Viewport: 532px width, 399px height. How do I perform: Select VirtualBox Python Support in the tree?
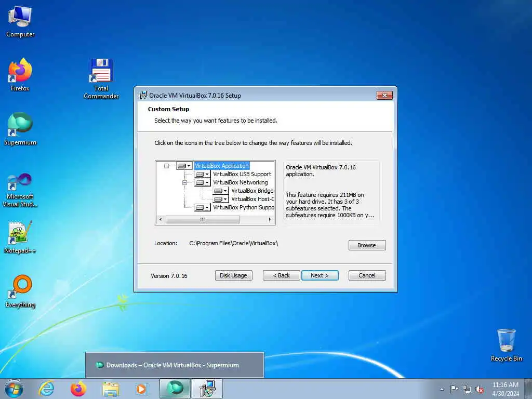tap(244, 207)
